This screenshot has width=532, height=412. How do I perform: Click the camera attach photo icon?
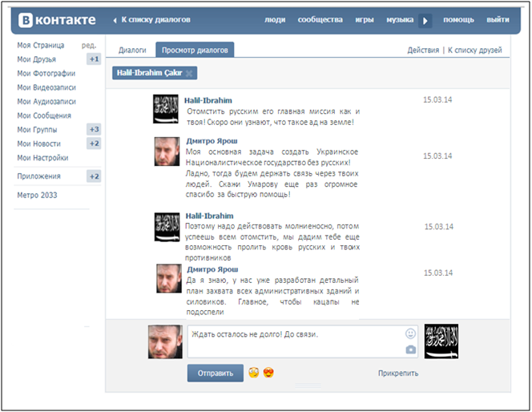click(x=410, y=349)
